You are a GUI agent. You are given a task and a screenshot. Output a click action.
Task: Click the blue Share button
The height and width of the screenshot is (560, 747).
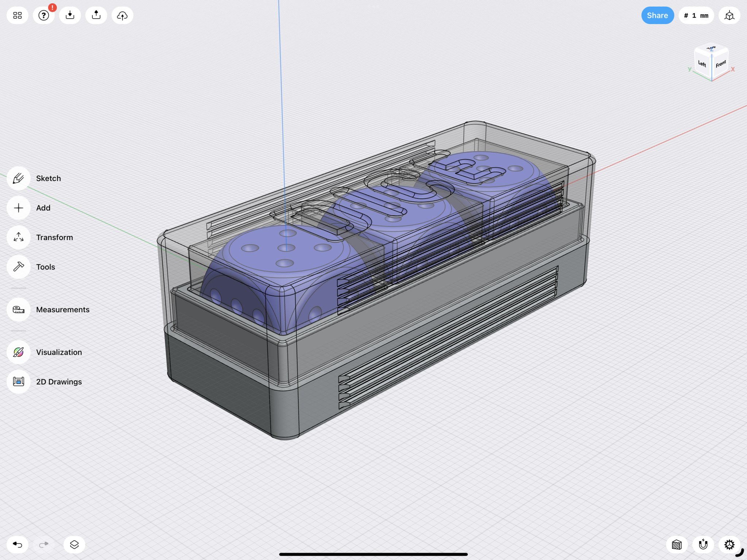coord(657,15)
